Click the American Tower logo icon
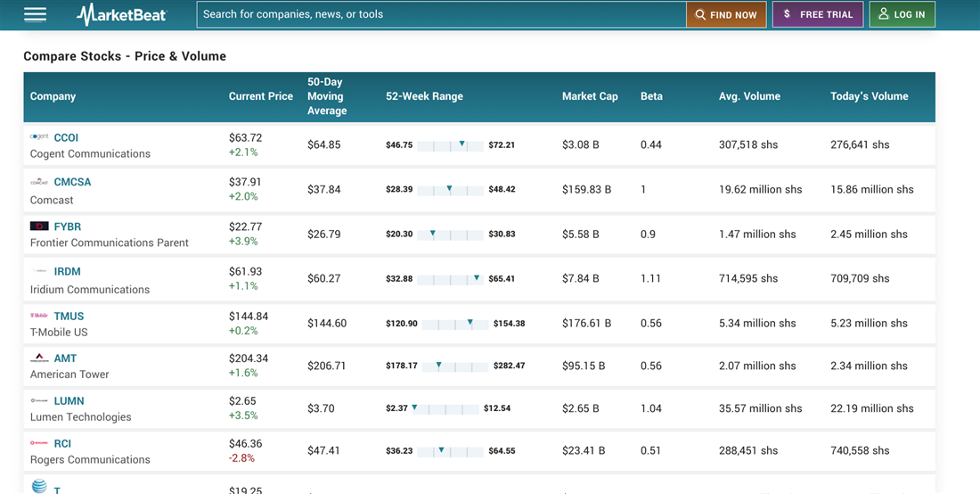Screen dimensions: 980x494 [x=39, y=358]
